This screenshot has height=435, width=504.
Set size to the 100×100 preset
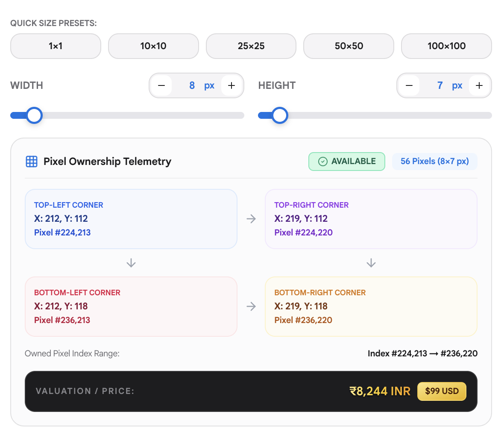[446, 46]
